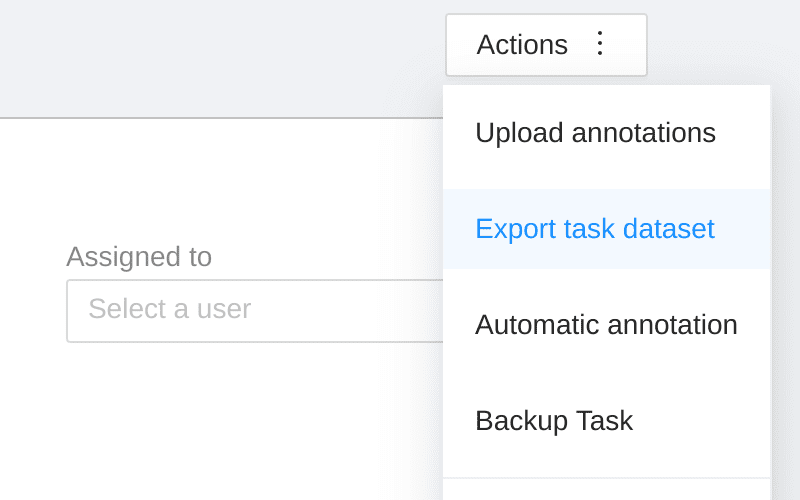Choose Upload annotations from the menu
This screenshot has height=500, width=800.
tap(595, 133)
